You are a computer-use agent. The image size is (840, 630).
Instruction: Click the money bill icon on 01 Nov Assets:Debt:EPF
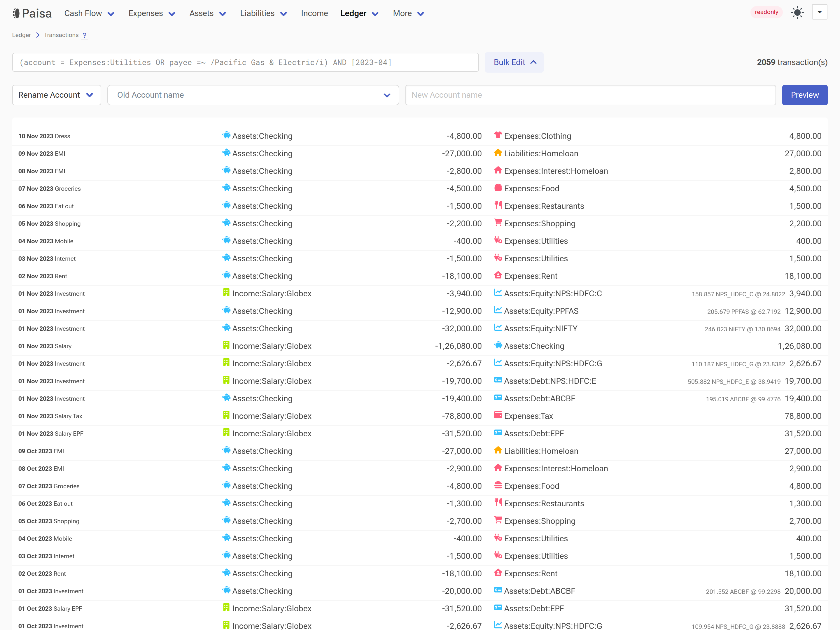click(x=498, y=433)
